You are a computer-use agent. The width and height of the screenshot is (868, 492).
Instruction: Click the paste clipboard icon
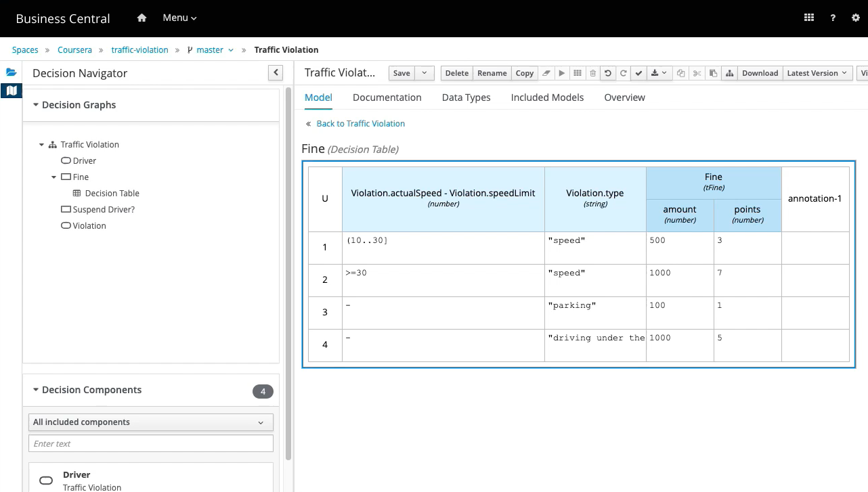[713, 73]
